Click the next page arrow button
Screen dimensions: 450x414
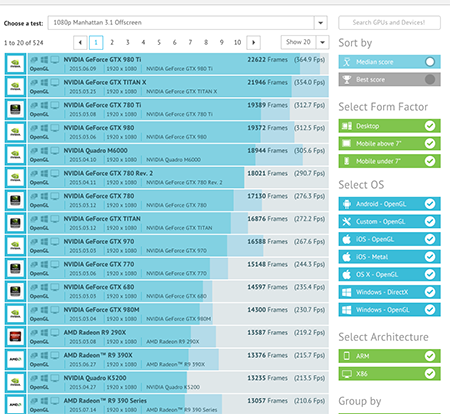[x=253, y=42]
